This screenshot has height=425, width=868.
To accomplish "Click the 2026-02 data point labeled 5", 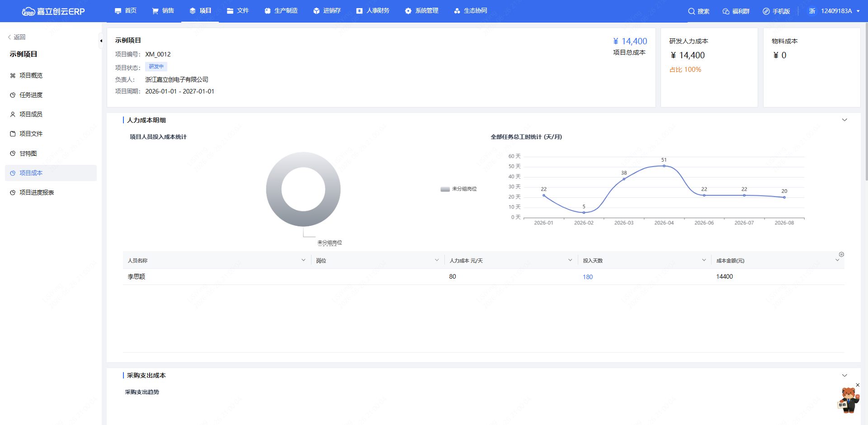I will 584,212.
